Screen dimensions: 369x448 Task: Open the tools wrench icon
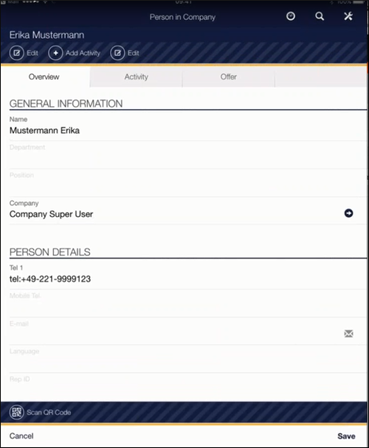348,16
